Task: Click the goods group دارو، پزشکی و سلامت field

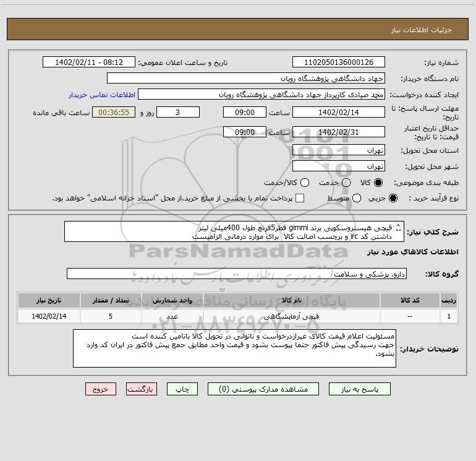Action: [237, 274]
